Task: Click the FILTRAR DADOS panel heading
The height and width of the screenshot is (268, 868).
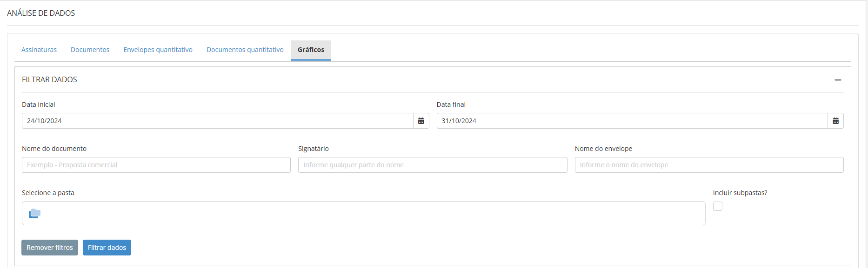Action: 49,79
